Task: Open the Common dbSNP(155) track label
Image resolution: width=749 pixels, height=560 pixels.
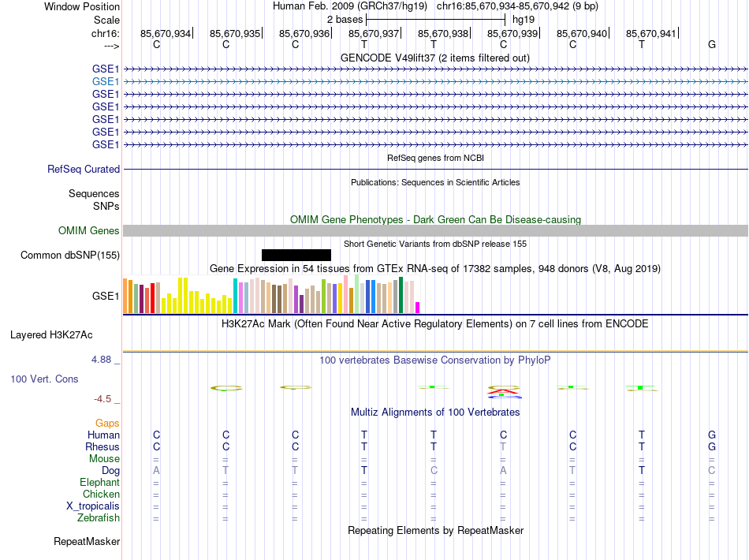Action: (70, 255)
